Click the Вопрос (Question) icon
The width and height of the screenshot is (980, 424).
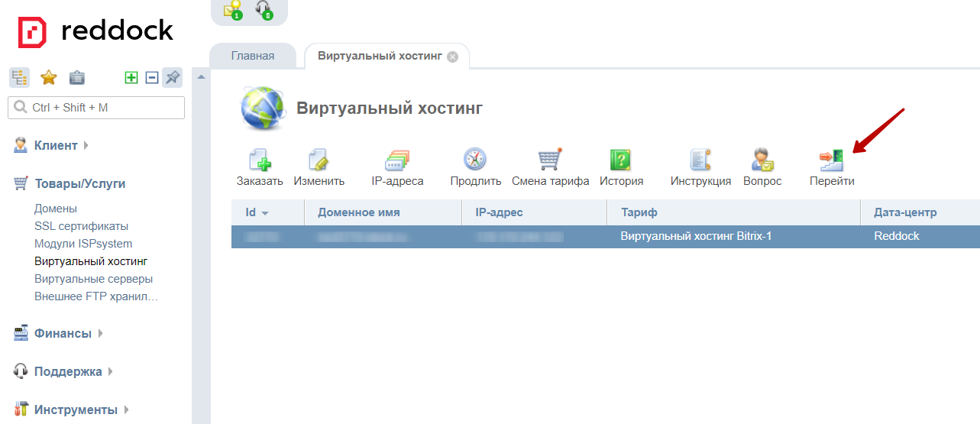[x=762, y=161]
